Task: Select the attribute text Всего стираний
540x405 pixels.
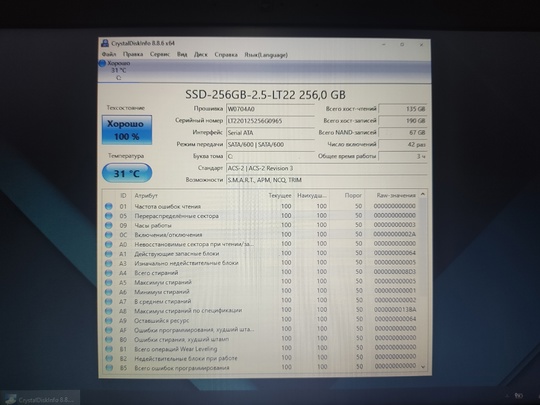Action: pyautogui.click(x=156, y=273)
